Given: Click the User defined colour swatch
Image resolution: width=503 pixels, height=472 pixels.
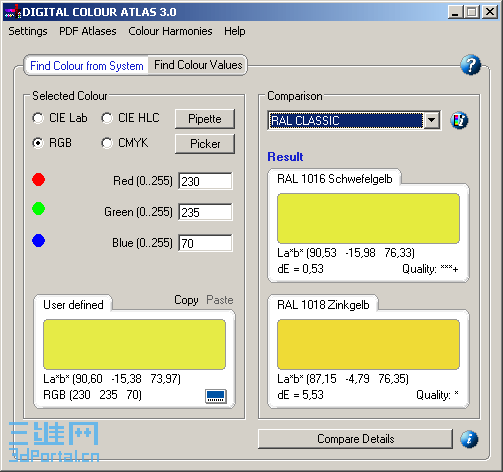Looking at the screenshot, I should pyautogui.click(x=134, y=344).
